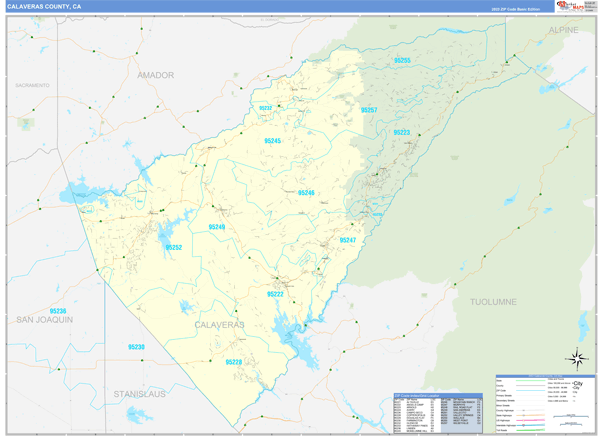The width and height of the screenshot is (600, 436).
Task: Click the compass rose icon
Action: (577, 357)
